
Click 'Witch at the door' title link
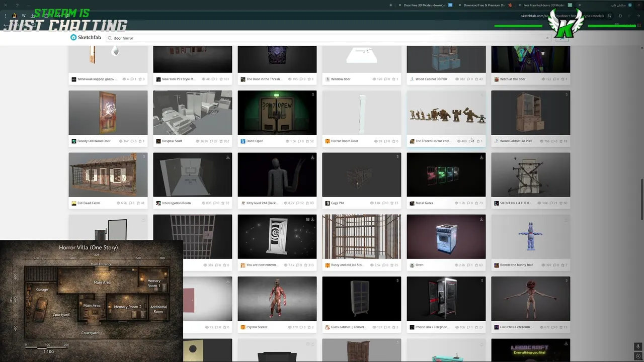tap(513, 79)
